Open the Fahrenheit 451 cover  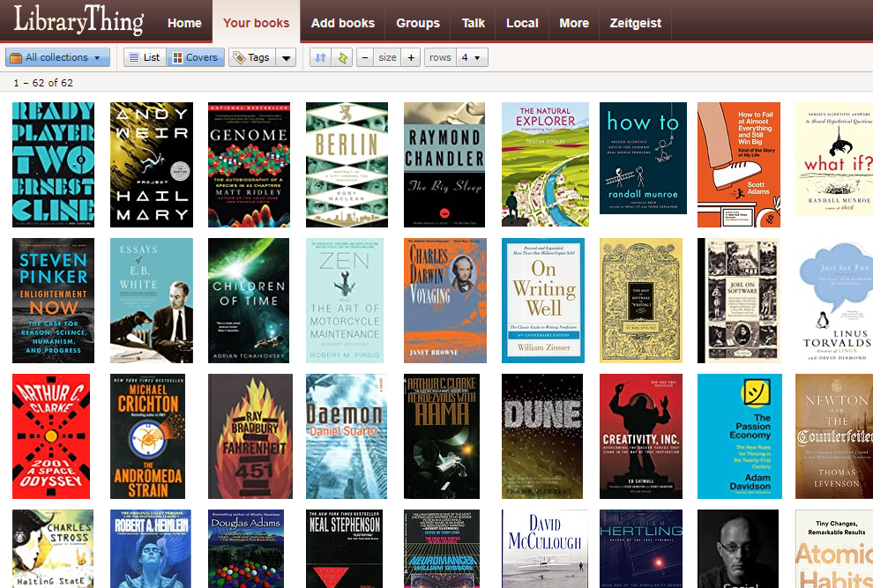click(250, 436)
